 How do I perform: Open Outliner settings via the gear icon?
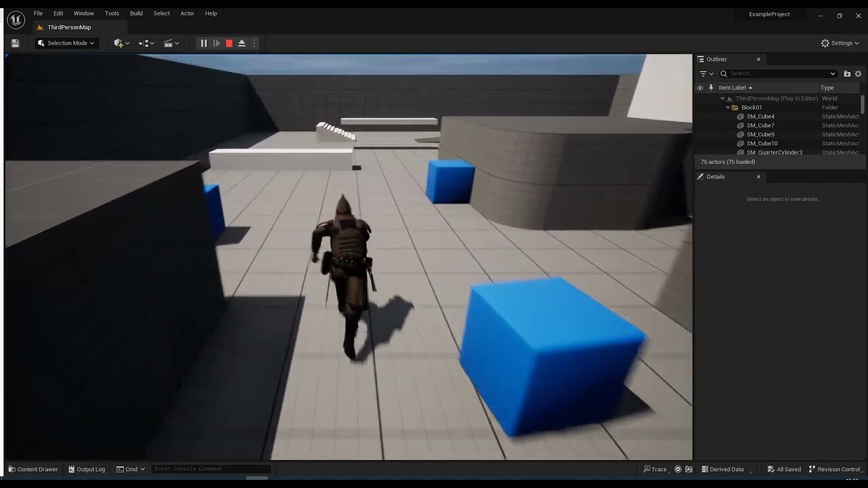(x=859, y=73)
